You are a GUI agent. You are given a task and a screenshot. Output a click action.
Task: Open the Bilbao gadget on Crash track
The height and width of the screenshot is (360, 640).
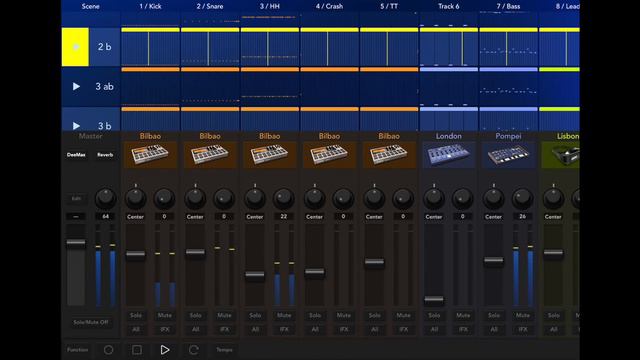point(329,155)
